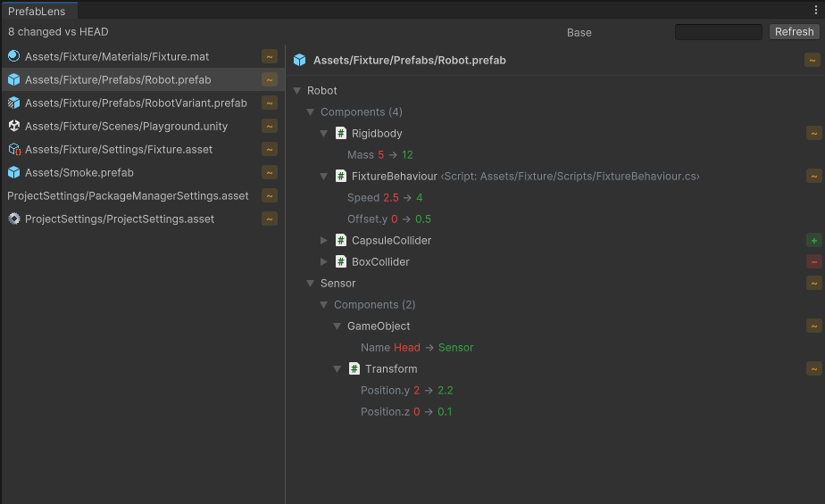
Task: Click the modified badge on Fixture.asset row
Action: point(270,149)
